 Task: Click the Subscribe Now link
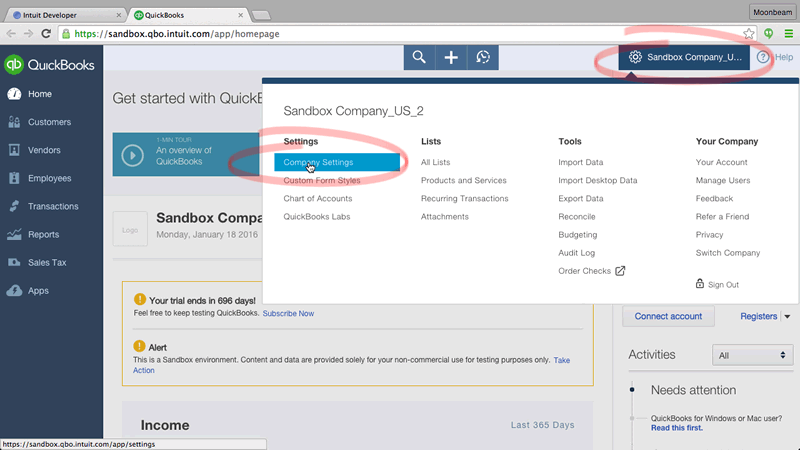288,313
